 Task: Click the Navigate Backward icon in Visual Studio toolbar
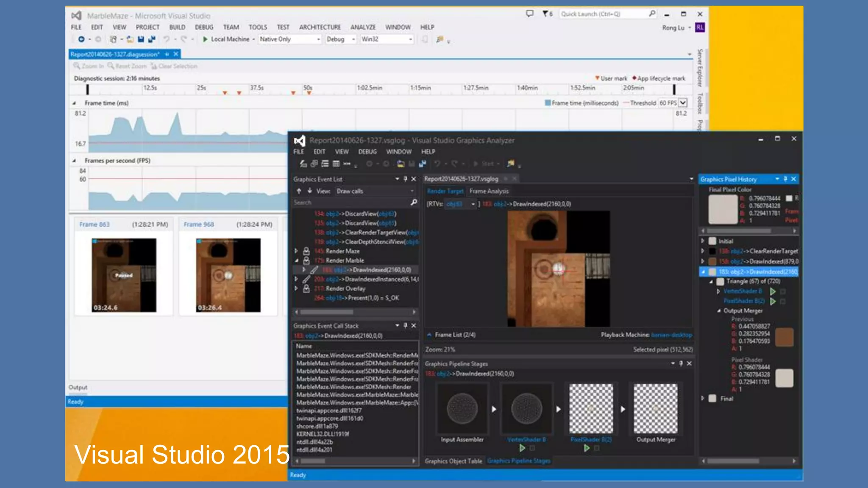click(81, 39)
